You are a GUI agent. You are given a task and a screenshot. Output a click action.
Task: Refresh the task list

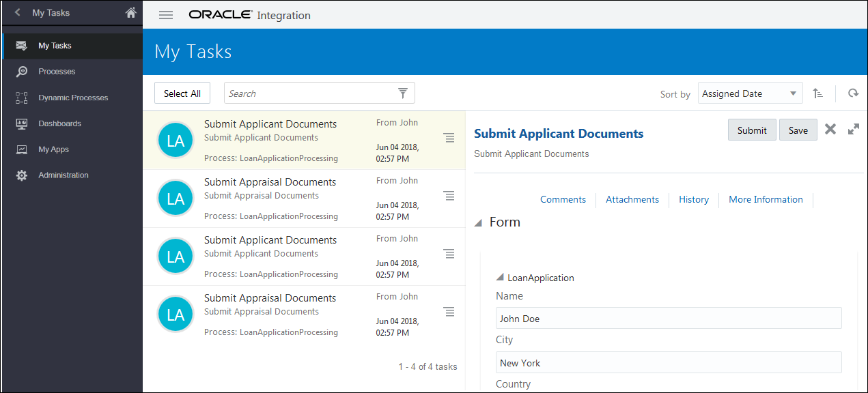(853, 93)
